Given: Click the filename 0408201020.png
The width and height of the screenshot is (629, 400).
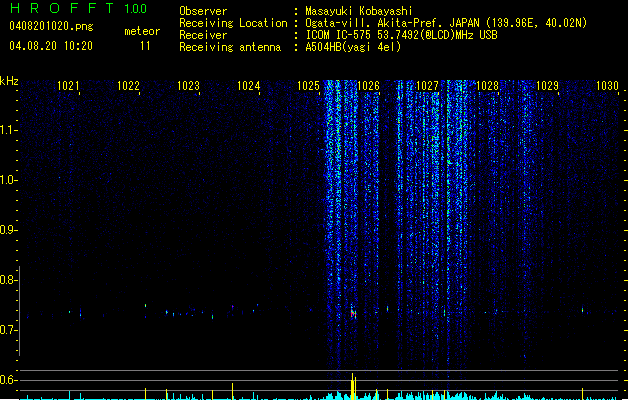Looking at the screenshot, I should [x=51, y=27].
